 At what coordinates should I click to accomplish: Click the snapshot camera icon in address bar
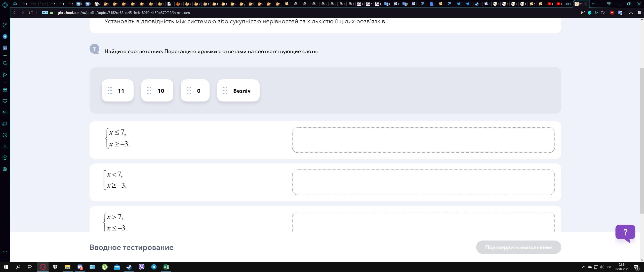pyautogui.click(x=583, y=13)
